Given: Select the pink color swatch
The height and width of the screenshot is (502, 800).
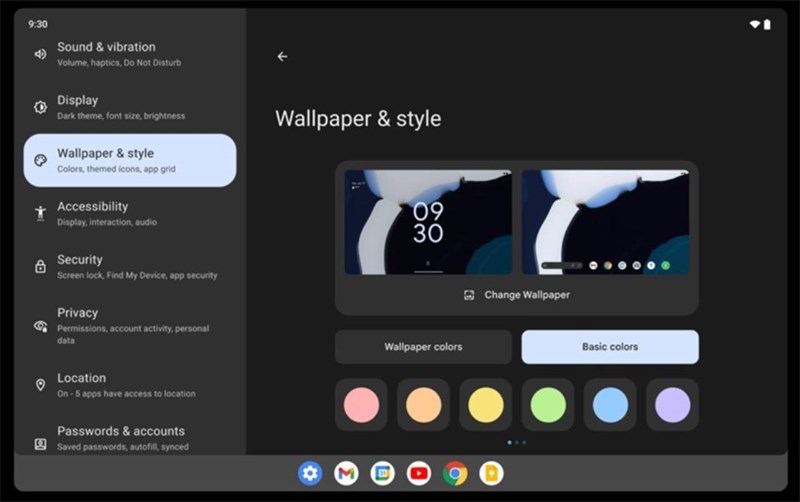Looking at the screenshot, I should 361,405.
